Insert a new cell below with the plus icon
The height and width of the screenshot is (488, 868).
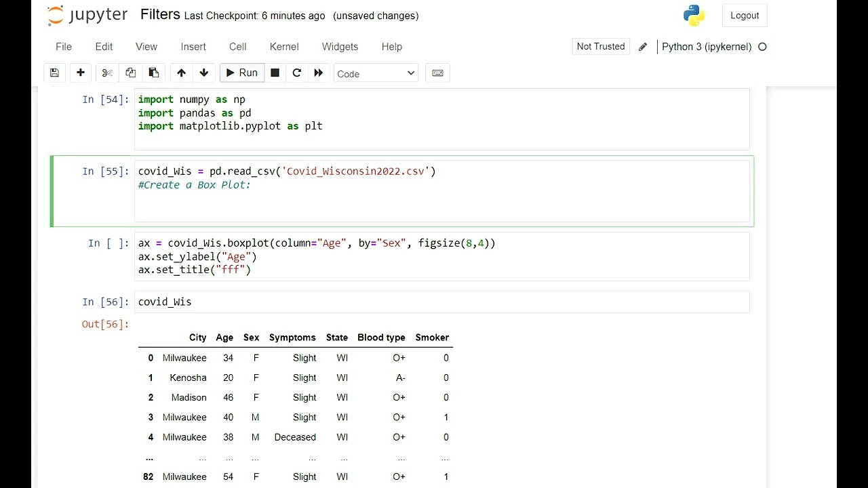tap(81, 73)
